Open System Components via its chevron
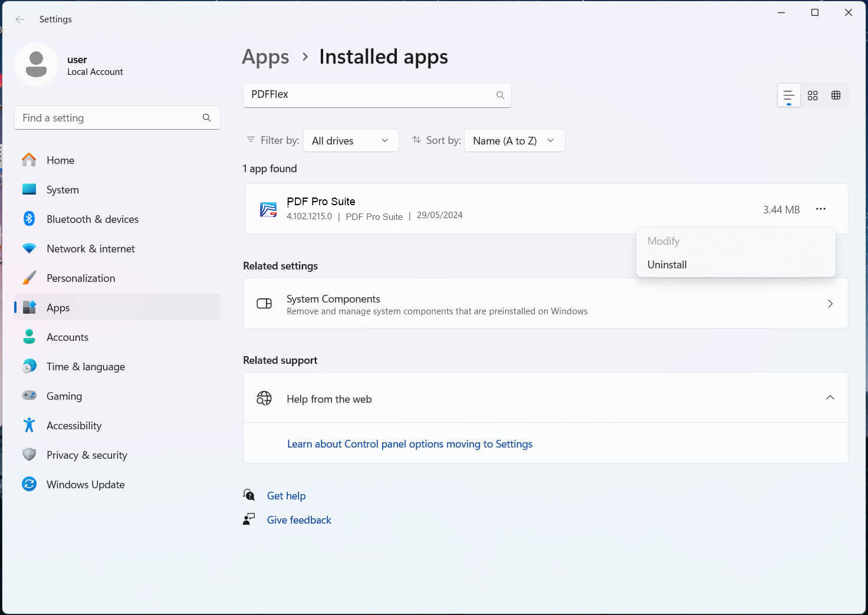The height and width of the screenshot is (615, 868). (x=830, y=304)
